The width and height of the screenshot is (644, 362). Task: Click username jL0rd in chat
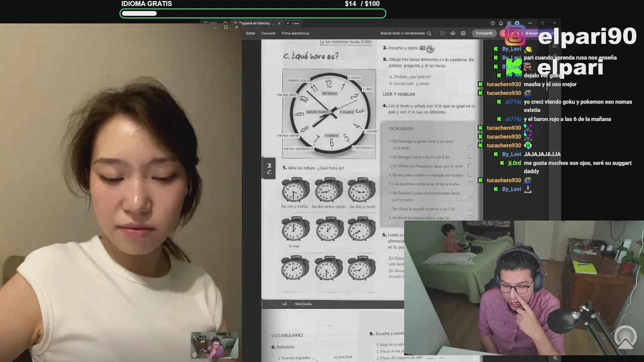[515, 163]
